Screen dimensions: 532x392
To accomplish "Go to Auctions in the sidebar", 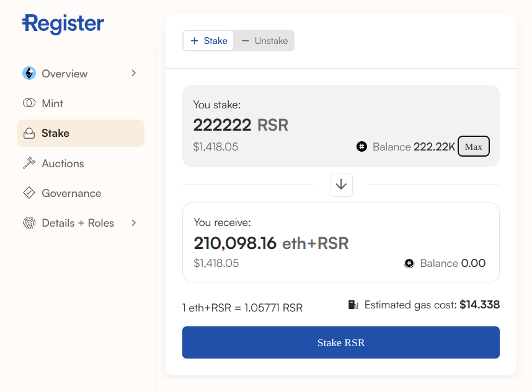I will pyautogui.click(x=63, y=163).
